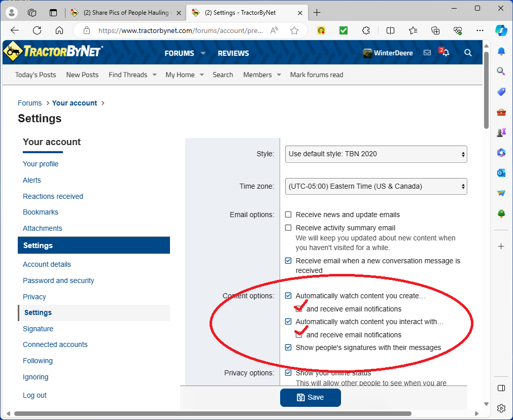The width and height of the screenshot is (513, 420).
Task: Click the browser home icon
Action: tap(59, 30)
